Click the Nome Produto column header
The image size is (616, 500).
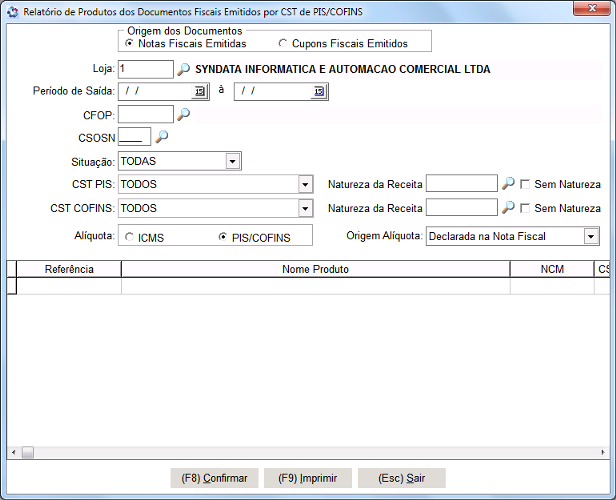tap(315, 270)
